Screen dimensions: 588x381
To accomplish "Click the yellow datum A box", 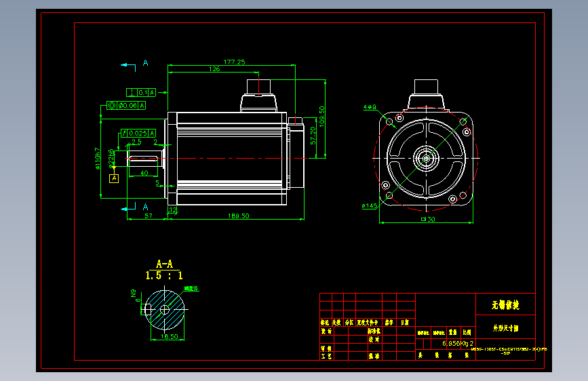I will 114,178.
